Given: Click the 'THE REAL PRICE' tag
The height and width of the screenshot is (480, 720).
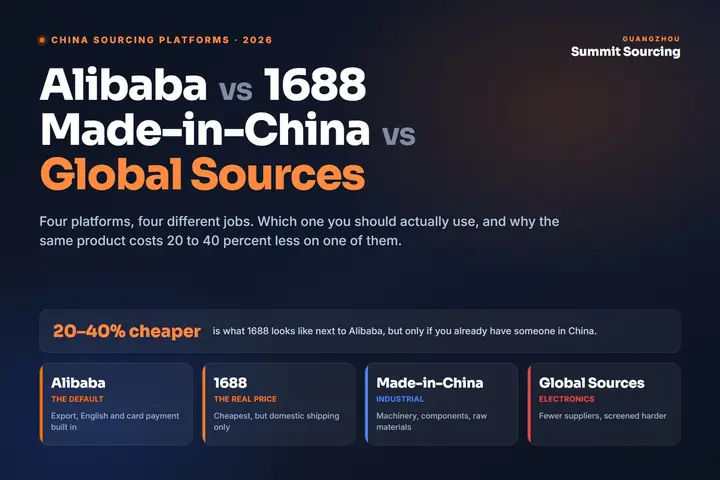Looking at the screenshot, I should click(x=245, y=399).
